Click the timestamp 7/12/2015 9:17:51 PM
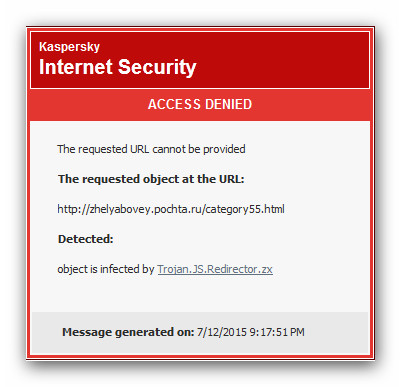This screenshot has width=401, height=387. tap(251, 332)
